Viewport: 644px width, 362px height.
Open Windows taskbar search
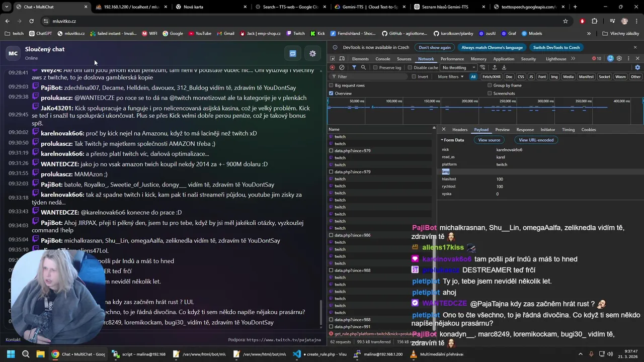click(26, 354)
